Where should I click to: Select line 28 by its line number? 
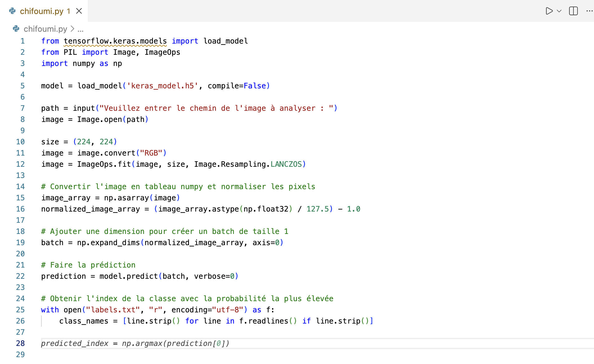pyautogui.click(x=20, y=343)
